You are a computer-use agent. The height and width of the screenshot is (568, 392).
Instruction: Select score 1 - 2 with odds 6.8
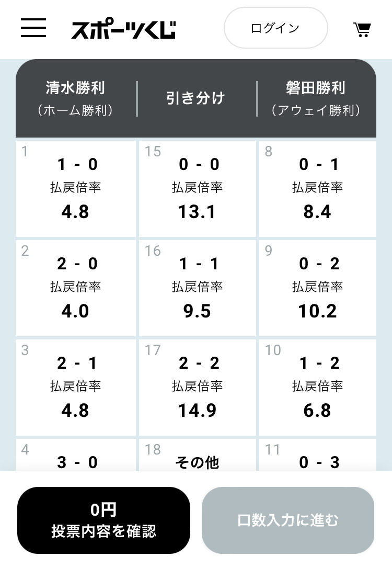tap(317, 388)
